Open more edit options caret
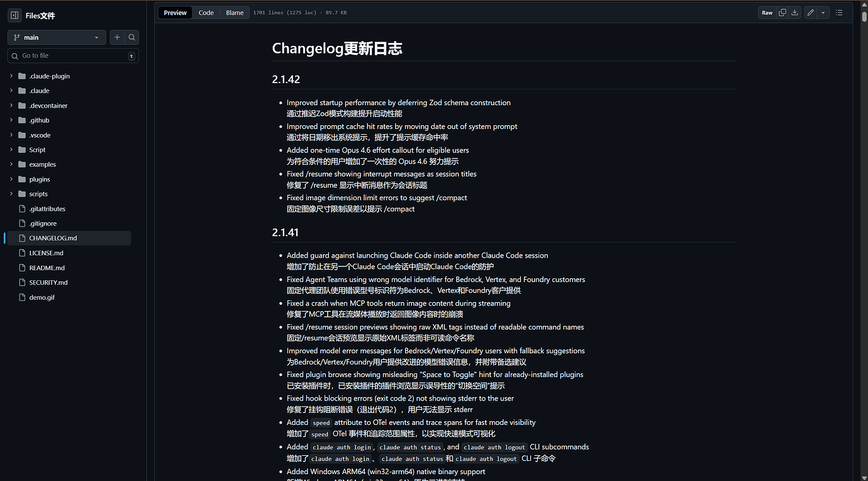The width and height of the screenshot is (868, 481). [823, 13]
